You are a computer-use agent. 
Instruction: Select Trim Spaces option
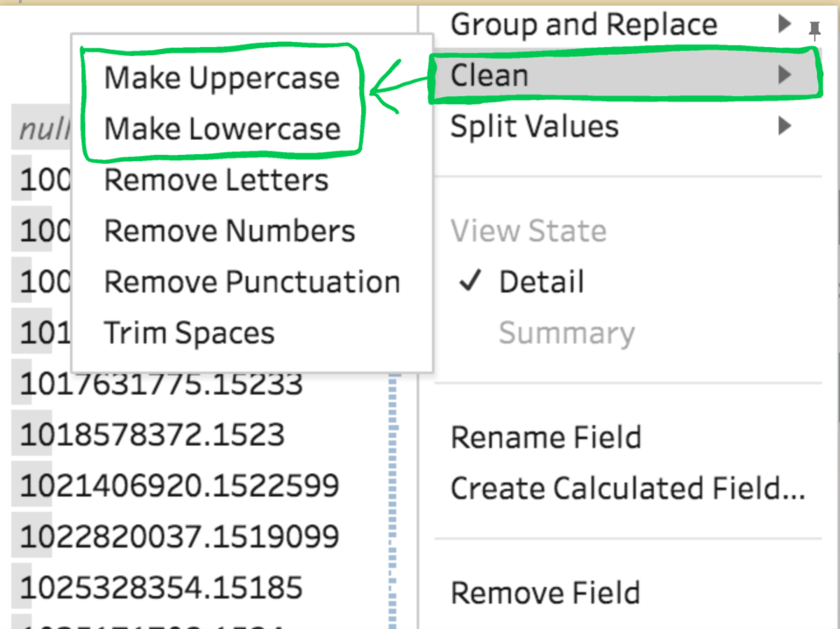click(x=189, y=333)
